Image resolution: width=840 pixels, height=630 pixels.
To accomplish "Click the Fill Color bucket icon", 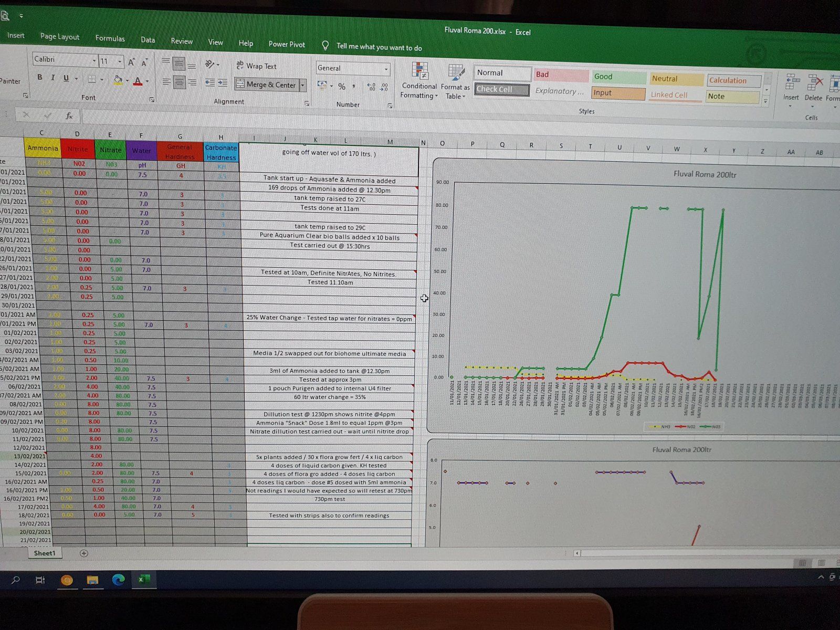I will click(118, 80).
